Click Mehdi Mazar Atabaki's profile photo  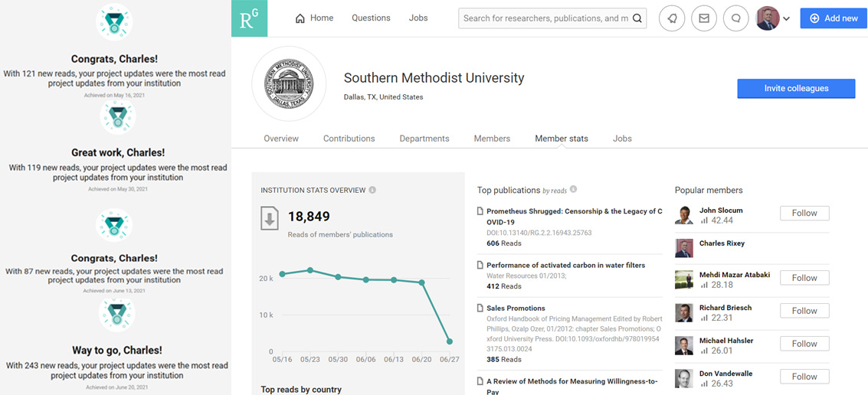[683, 280]
